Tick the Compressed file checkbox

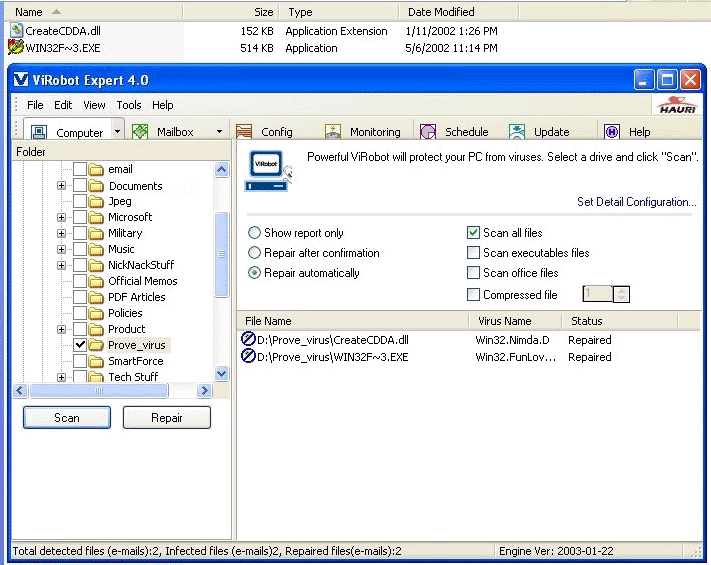[474, 295]
